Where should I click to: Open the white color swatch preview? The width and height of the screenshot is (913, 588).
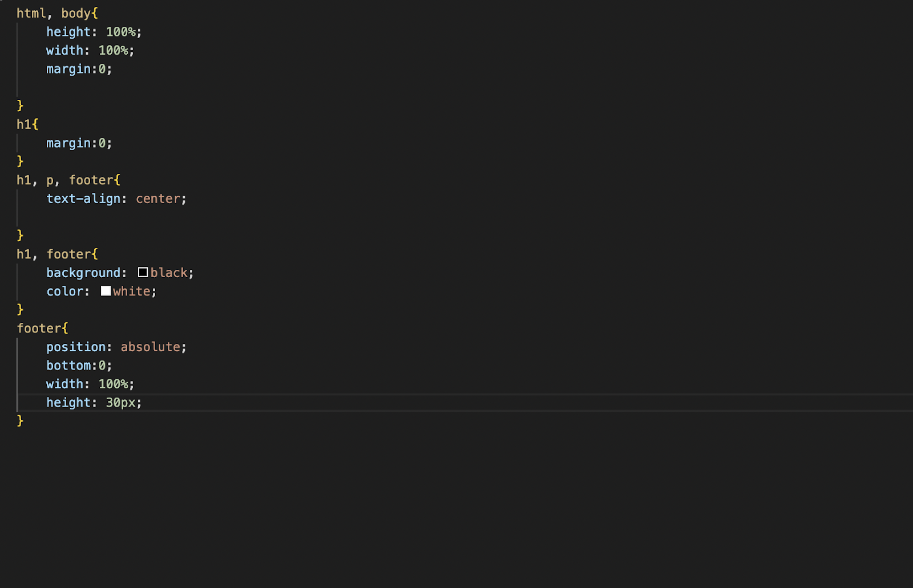coord(106,291)
